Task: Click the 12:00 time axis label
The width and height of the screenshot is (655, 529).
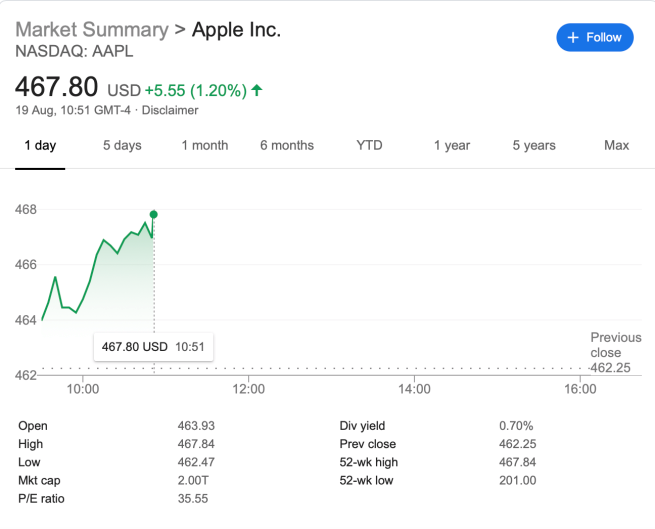Action: point(248,388)
